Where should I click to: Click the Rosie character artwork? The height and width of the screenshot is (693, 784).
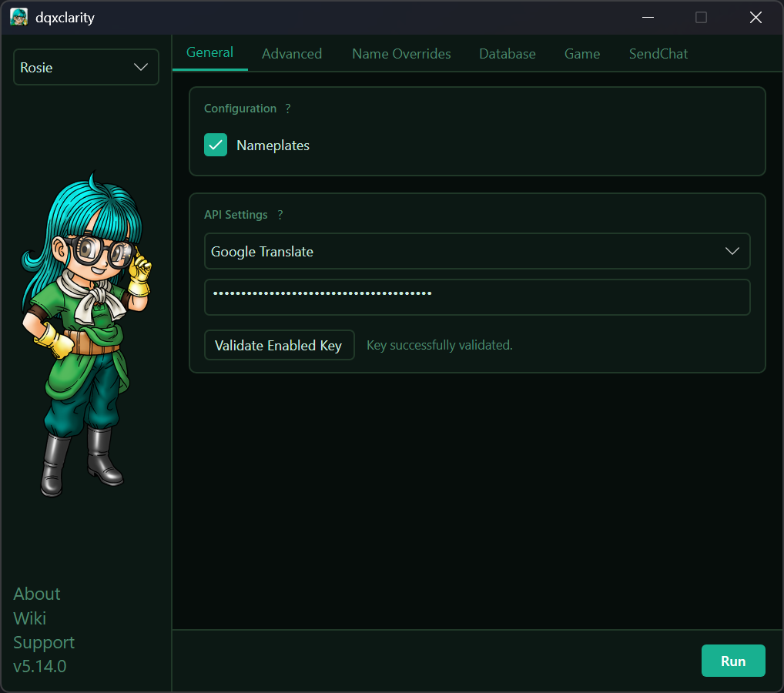[85, 335]
